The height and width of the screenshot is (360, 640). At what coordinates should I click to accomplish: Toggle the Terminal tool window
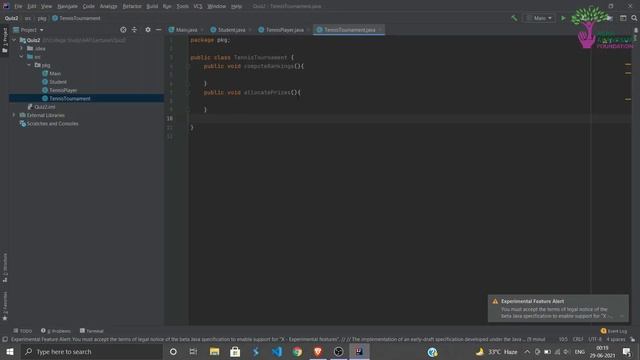click(x=92, y=331)
